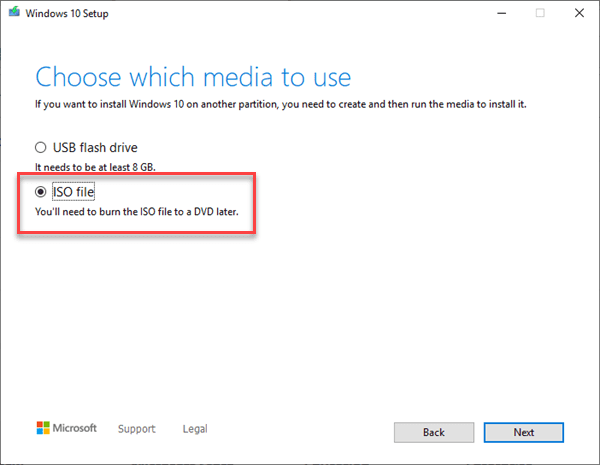
Task: Click the 'It needs to be at least 8 GB.' text
Action: [95, 167]
